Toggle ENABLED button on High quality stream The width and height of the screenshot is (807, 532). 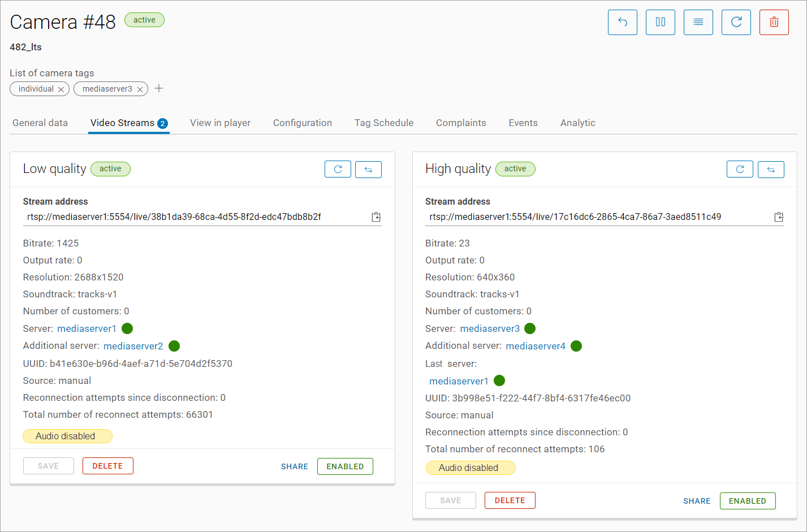[x=747, y=501]
